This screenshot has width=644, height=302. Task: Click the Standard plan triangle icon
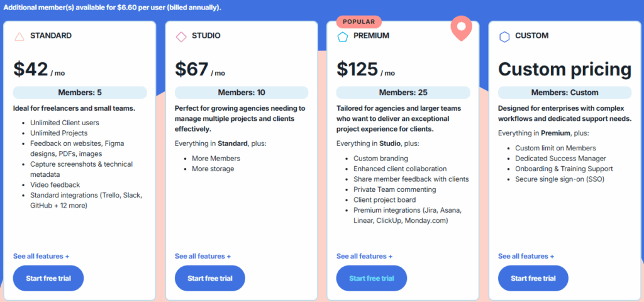(19, 36)
